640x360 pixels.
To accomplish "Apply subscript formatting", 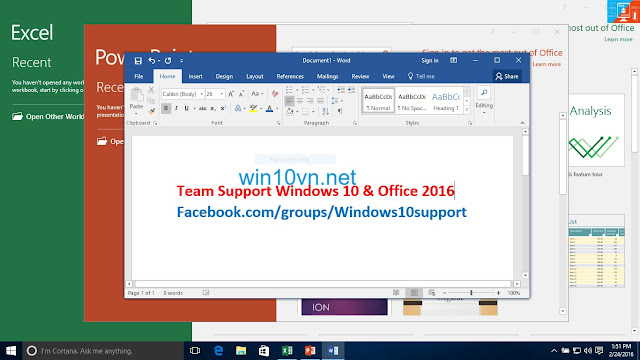I will click(x=213, y=109).
